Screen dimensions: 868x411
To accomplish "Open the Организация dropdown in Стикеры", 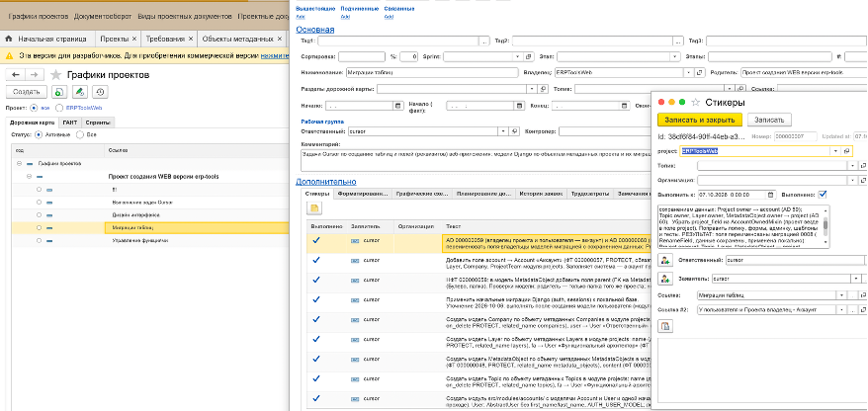I will click(x=853, y=181).
